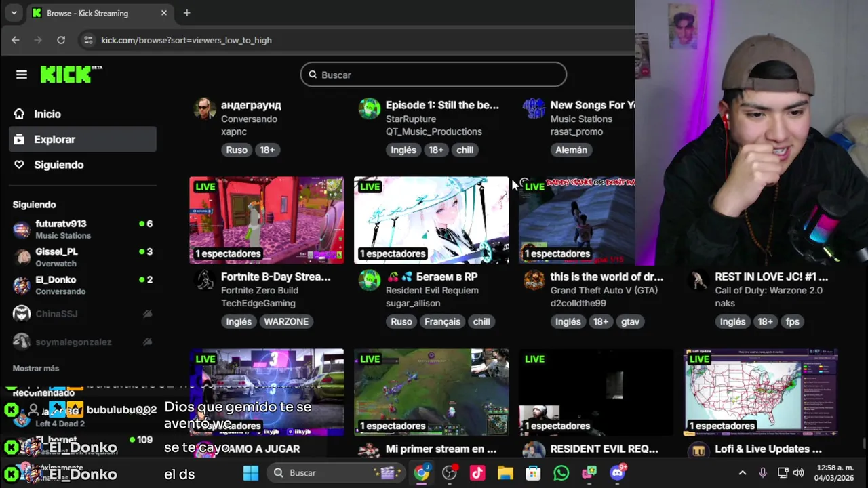The height and width of the screenshot is (488, 868).
Task: Select Explorar in the sidebar
Action: (83, 139)
